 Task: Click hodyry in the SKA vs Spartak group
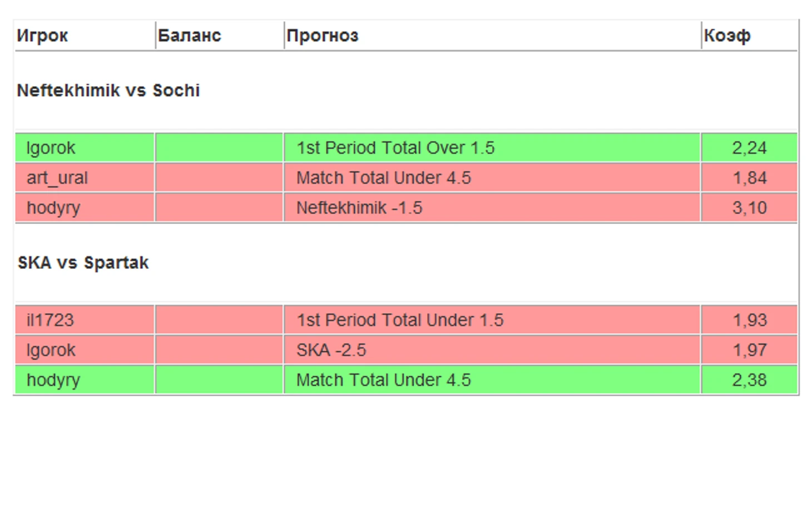tap(53, 380)
